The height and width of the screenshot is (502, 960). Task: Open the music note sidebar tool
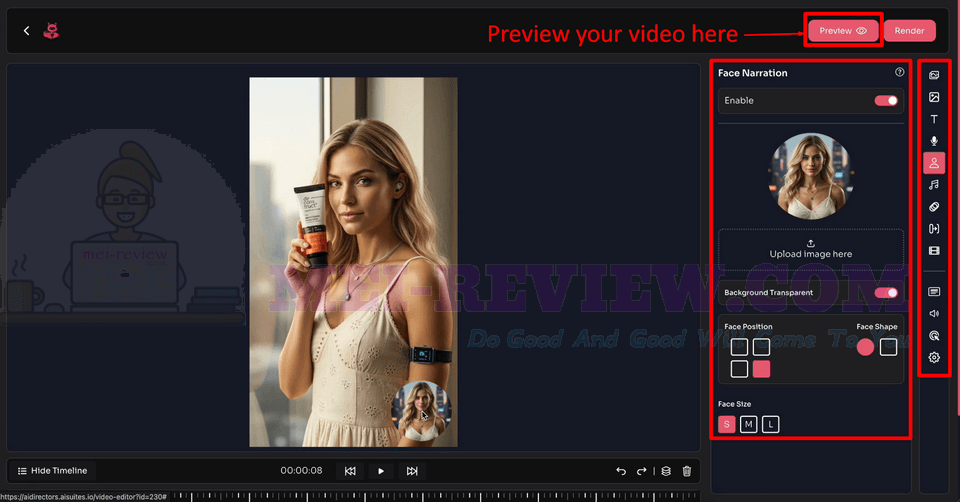(x=934, y=185)
